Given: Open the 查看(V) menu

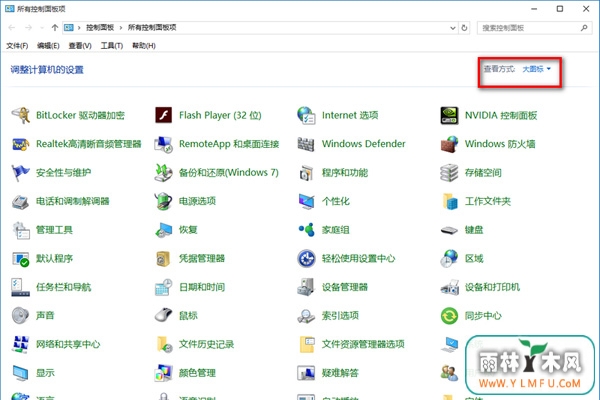Looking at the screenshot, I should 80,46.
